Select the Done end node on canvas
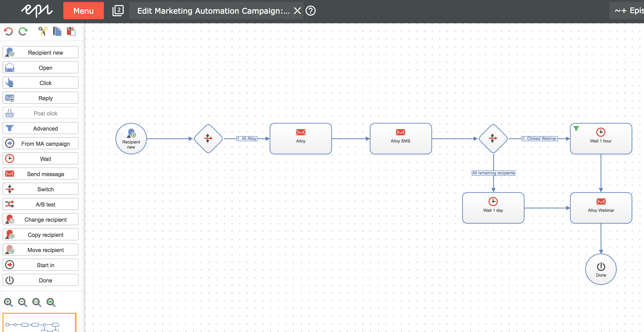 pos(601,269)
